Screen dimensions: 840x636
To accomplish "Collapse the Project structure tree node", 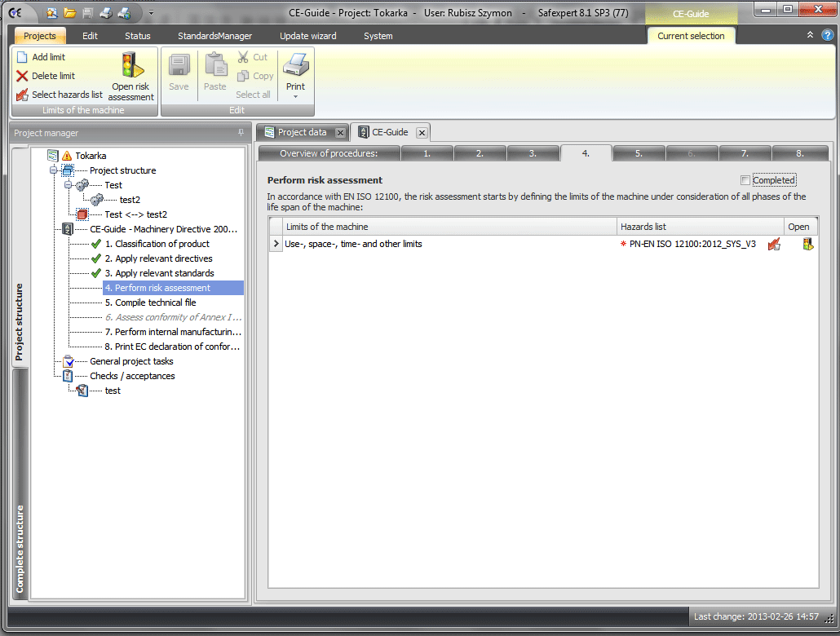I will (54, 170).
